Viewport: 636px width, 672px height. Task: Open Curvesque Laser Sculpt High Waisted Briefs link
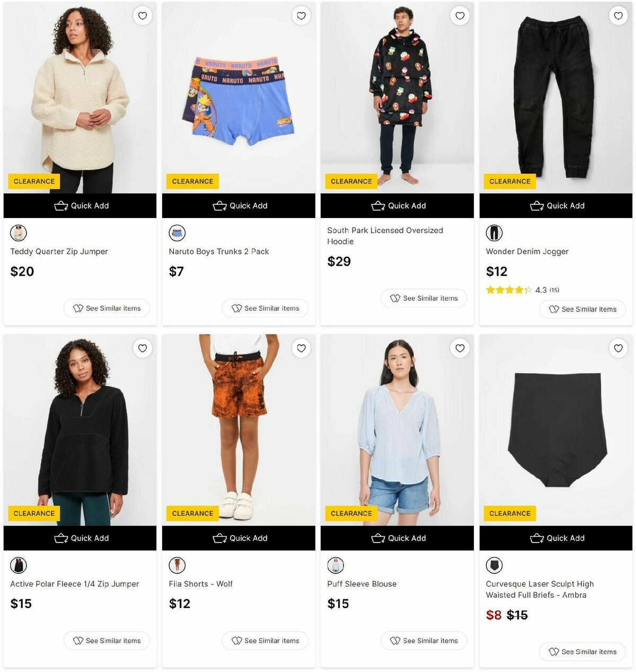(540, 589)
